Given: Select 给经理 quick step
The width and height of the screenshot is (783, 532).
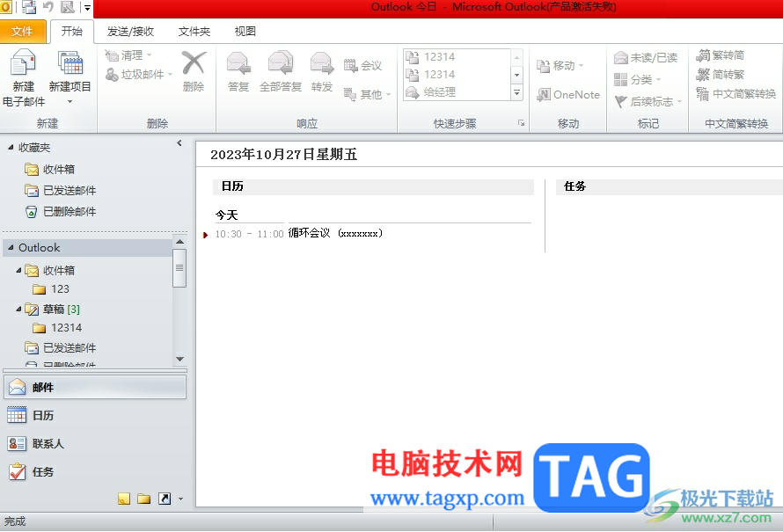Looking at the screenshot, I should 457,91.
